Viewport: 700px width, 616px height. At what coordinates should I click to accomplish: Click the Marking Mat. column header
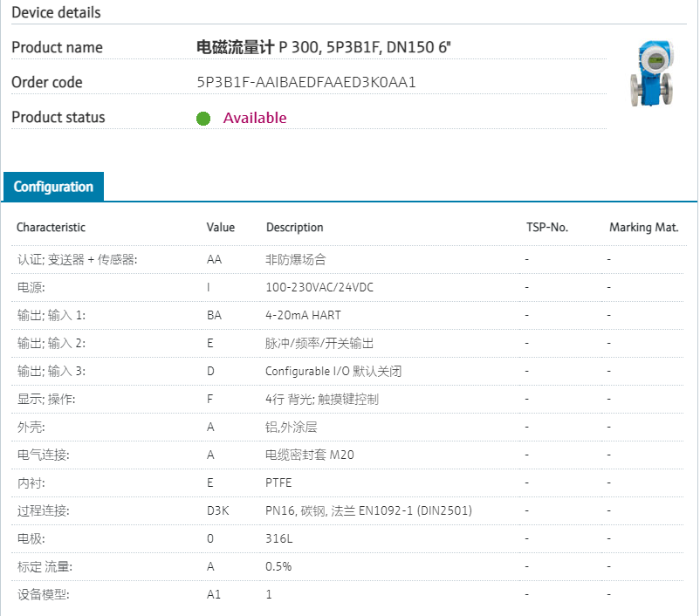coord(643,228)
